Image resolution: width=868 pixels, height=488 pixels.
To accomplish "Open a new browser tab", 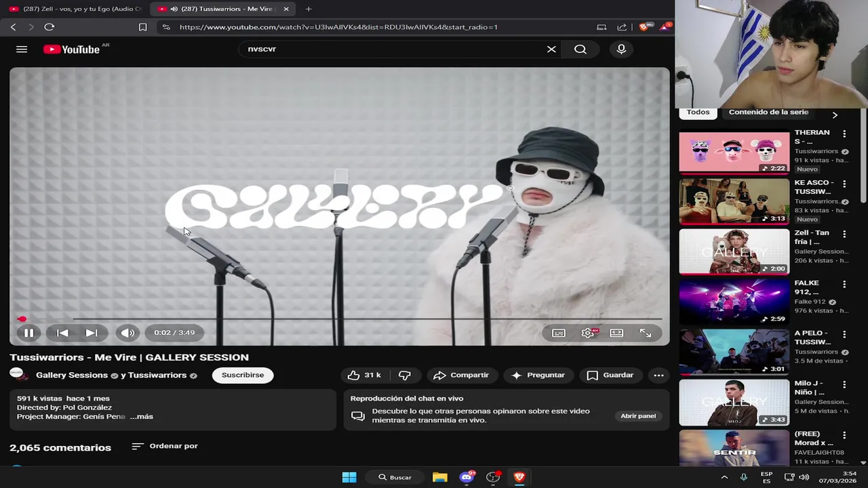I will [x=309, y=9].
